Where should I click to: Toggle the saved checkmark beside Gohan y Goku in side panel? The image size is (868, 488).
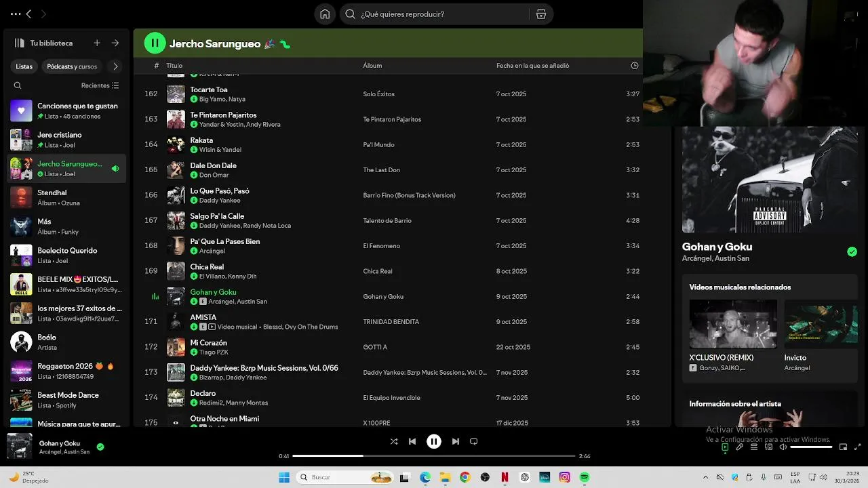coord(852,251)
